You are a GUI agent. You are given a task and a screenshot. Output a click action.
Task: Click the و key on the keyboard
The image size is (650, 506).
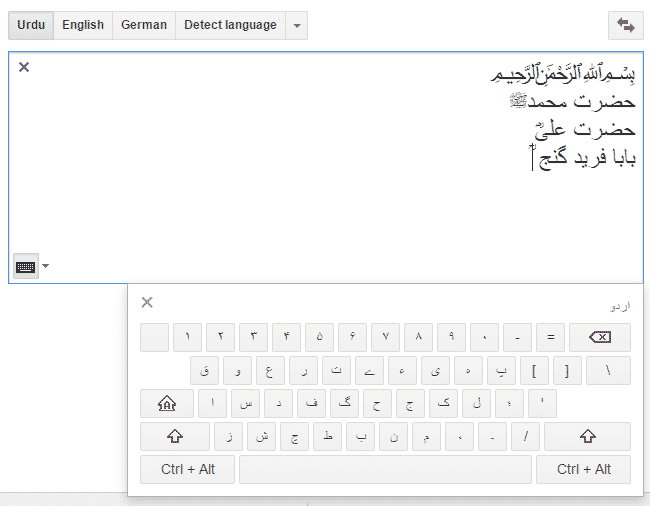point(237,370)
